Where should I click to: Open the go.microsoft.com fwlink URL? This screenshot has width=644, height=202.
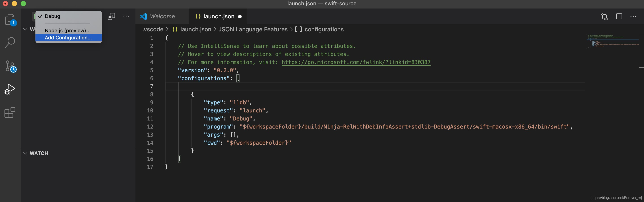(x=356, y=62)
